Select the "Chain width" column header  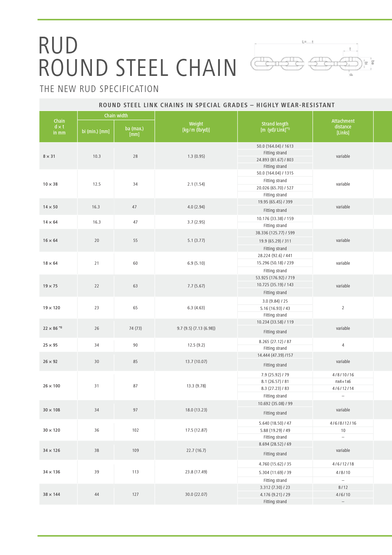pos(116,115)
